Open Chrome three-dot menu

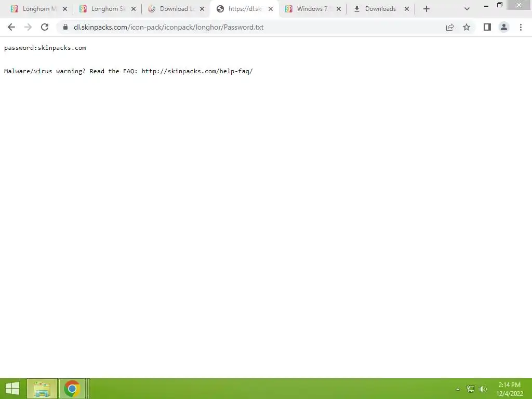tap(521, 27)
